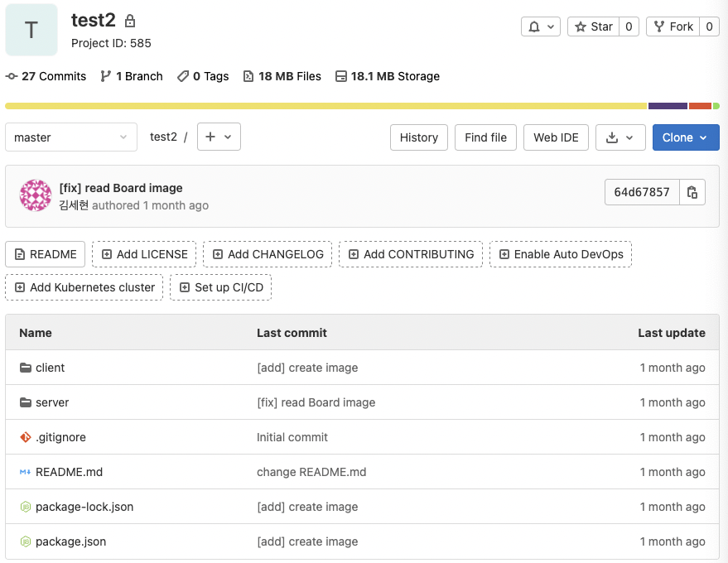
Task: Star the test2 project
Action: pyautogui.click(x=593, y=27)
